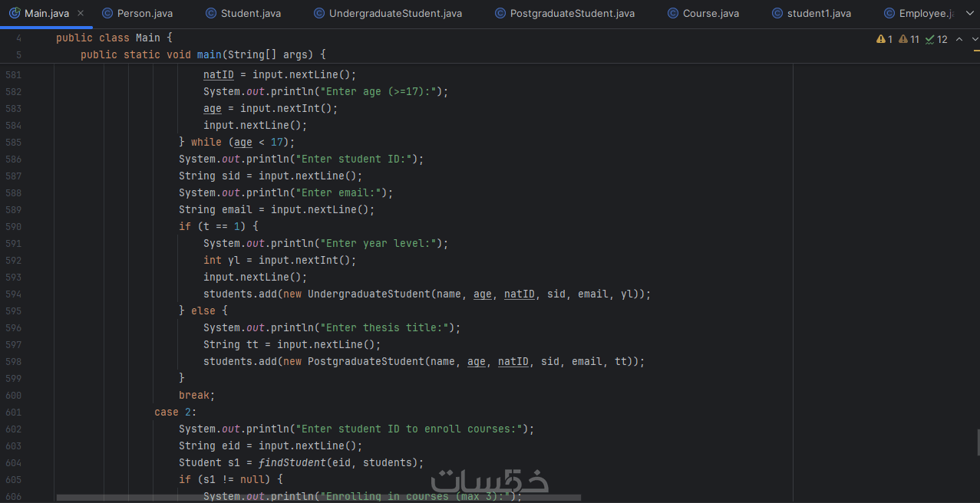Click 'eid' in 'String eid' declaration
The height and width of the screenshot is (503, 980).
coord(231,445)
